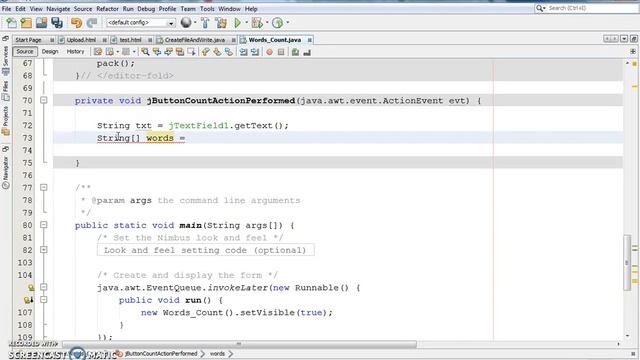
Task: Click the horizontal scrollbar thumb
Action: tap(239, 344)
